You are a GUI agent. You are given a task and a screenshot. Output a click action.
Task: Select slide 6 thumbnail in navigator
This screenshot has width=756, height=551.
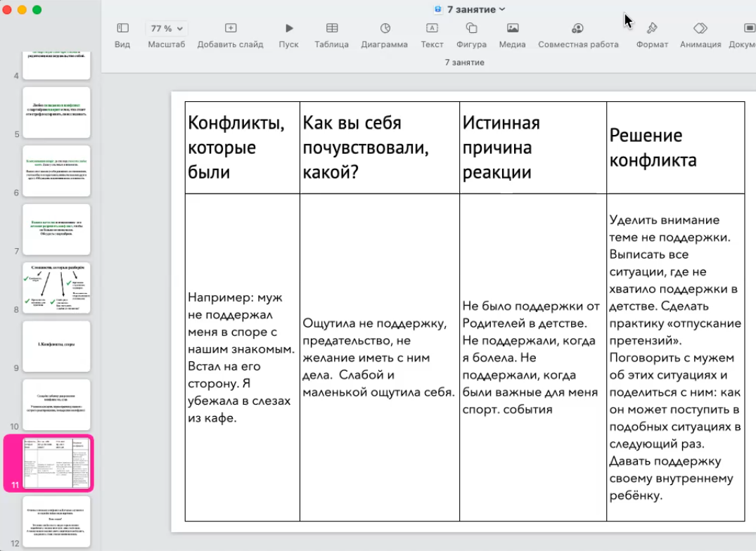click(56, 171)
